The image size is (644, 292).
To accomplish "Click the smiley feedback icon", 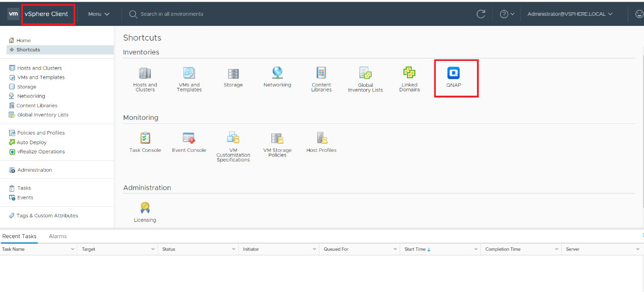I will (639, 14).
